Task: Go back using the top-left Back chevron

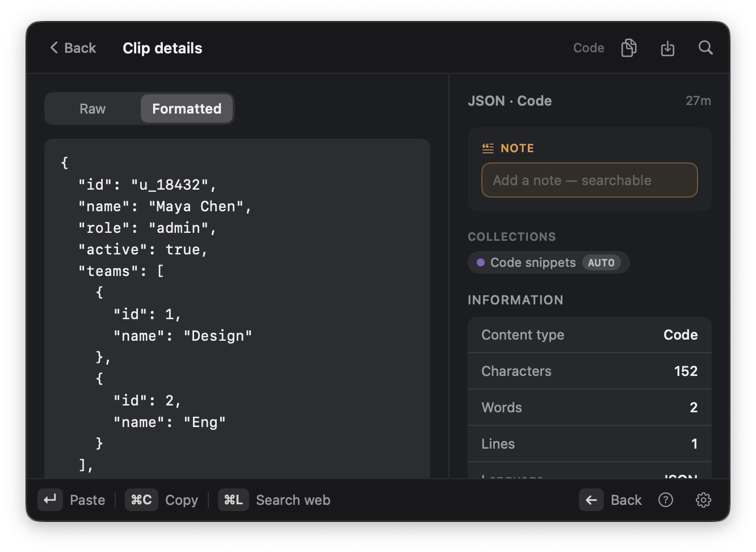Action: 73,48
